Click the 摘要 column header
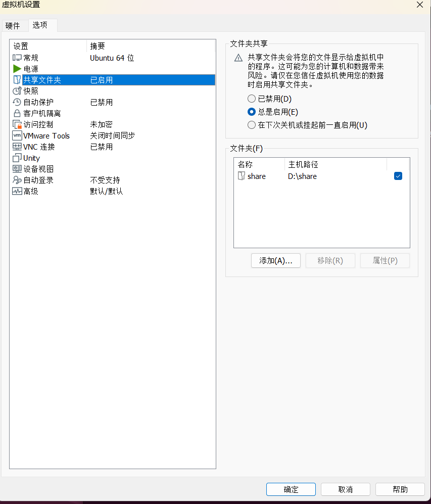 (x=151, y=46)
